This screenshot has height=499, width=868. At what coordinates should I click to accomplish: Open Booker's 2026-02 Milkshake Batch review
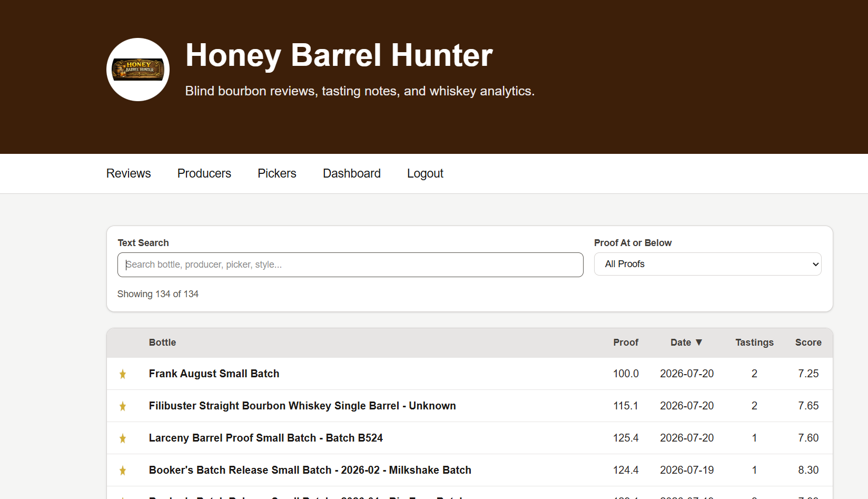click(x=310, y=470)
